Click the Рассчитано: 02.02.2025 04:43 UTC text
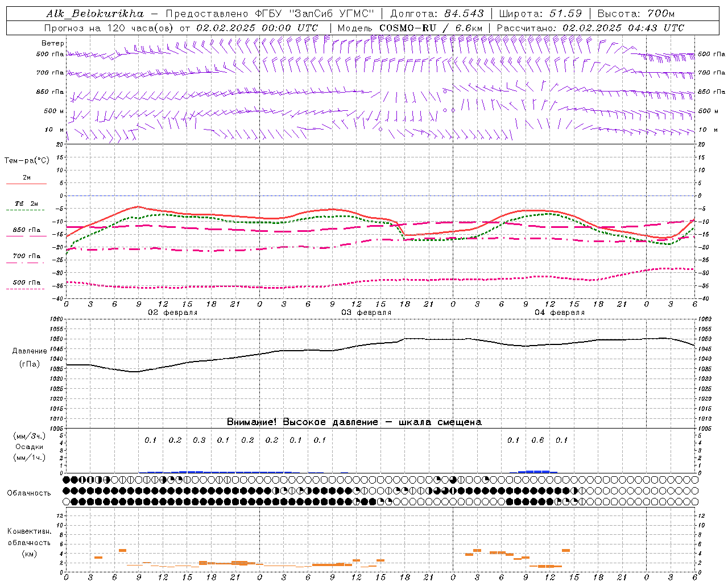The width and height of the screenshot is (728, 582). (590, 28)
